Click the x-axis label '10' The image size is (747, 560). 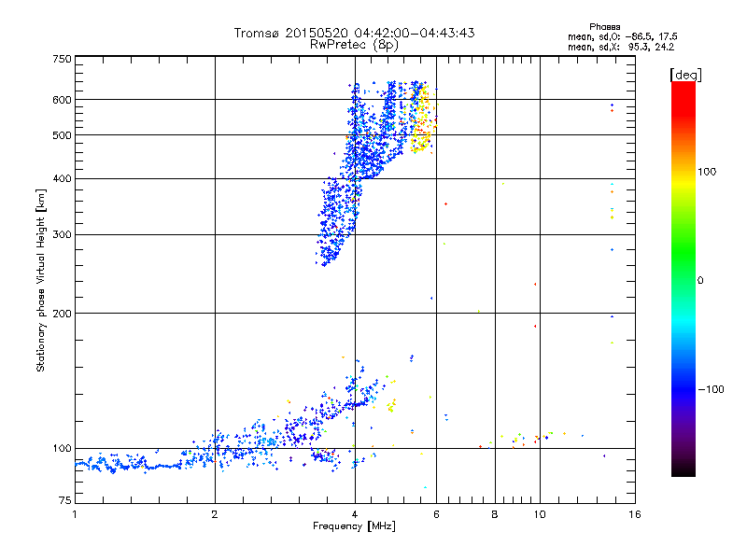tap(540, 514)
